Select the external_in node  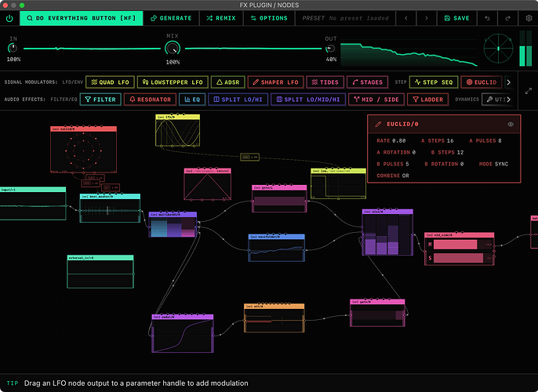100,271
